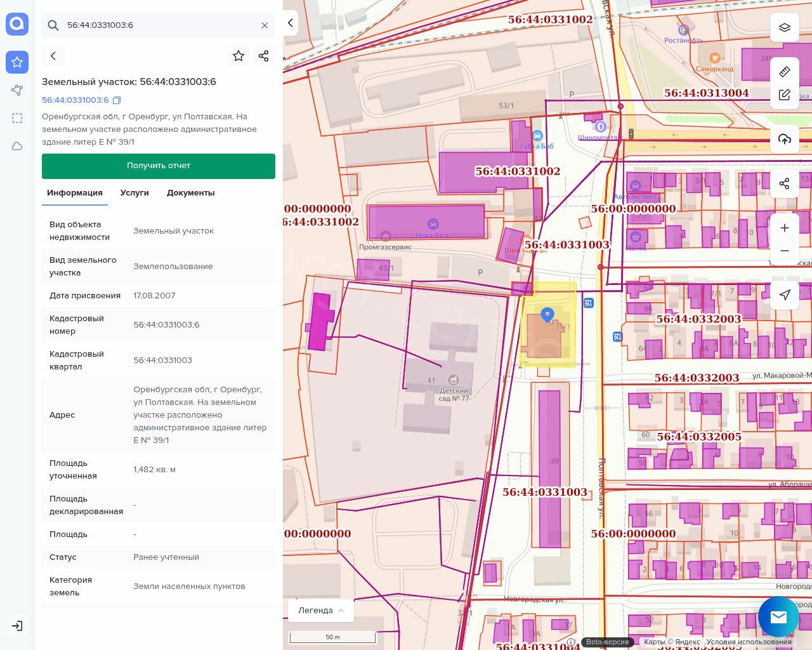The width and height of the screenshot is (812, 650).
Task: Open the favorites star in left sidebar
Action: pos(17,62)
